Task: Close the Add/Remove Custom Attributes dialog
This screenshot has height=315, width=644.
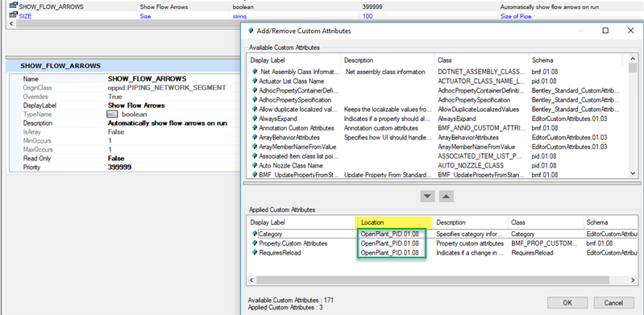Action: (630, 31)
